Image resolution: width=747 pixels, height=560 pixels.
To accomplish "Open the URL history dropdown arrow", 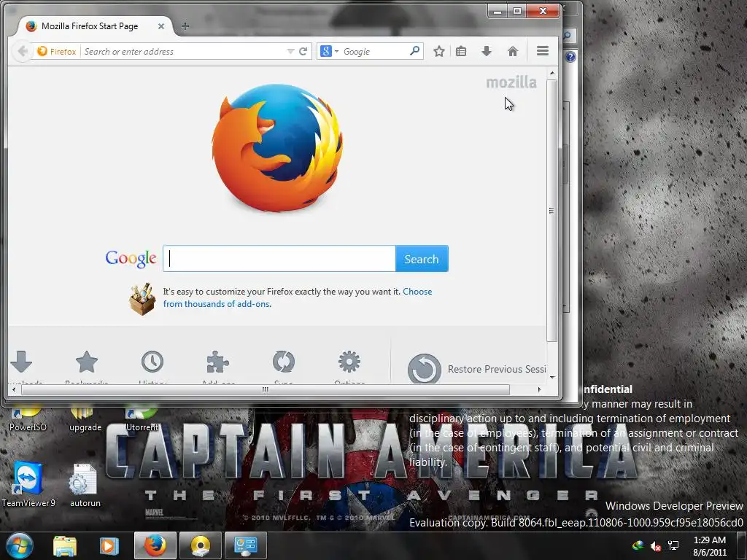I will point(290,51).
